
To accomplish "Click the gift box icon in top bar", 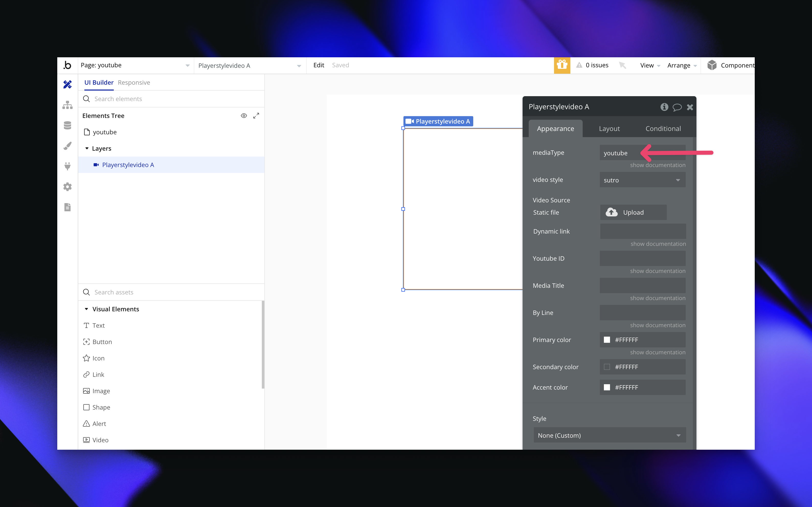I will (562, 65).
